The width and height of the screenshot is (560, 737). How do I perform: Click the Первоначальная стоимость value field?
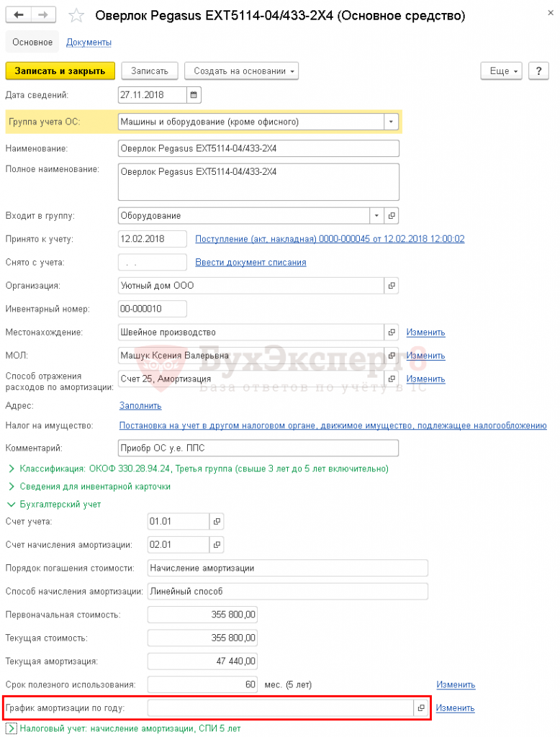tap(203, 615)
